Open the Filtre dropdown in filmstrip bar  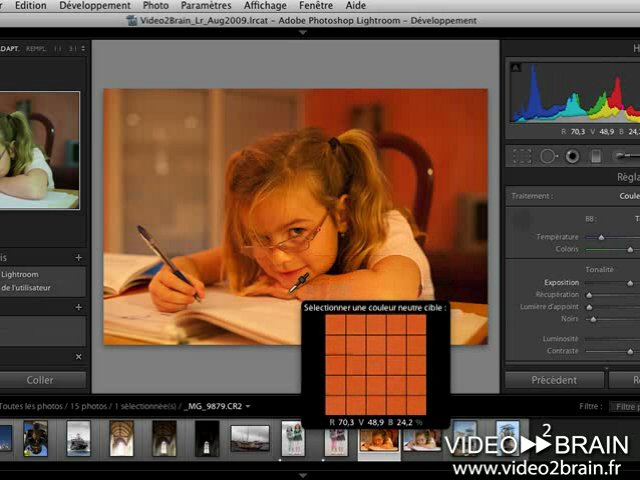(624, 407)
